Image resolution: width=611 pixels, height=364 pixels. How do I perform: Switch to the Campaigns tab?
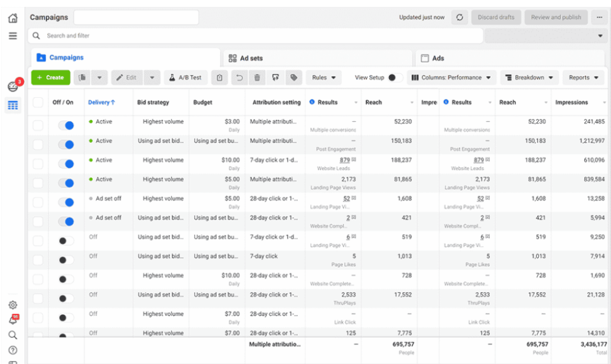125,58
